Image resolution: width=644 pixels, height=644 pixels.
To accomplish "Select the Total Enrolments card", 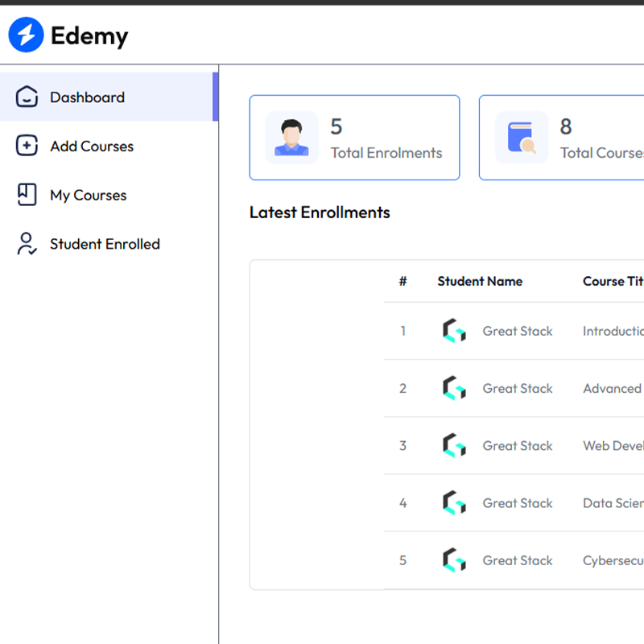I will [x=354, y=138].
